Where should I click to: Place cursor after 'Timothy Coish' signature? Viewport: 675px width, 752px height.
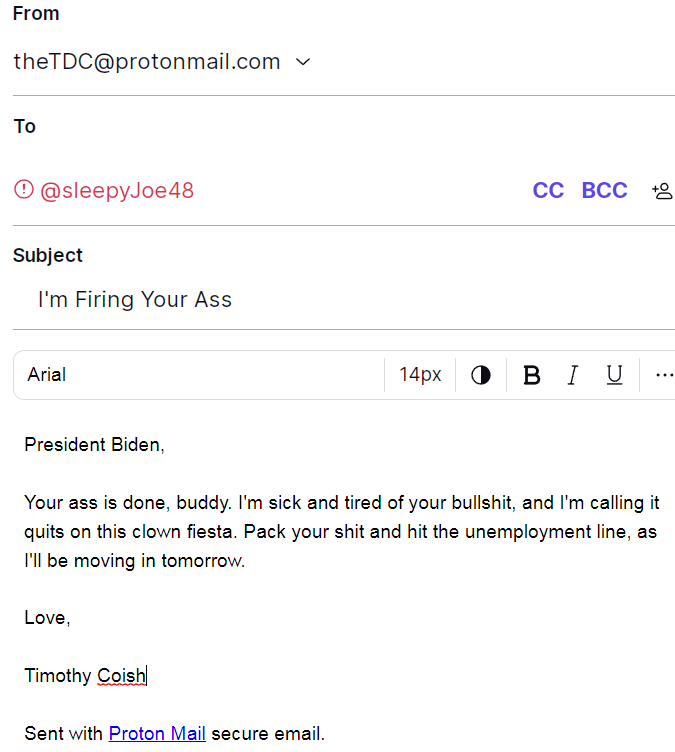[147, 675]
